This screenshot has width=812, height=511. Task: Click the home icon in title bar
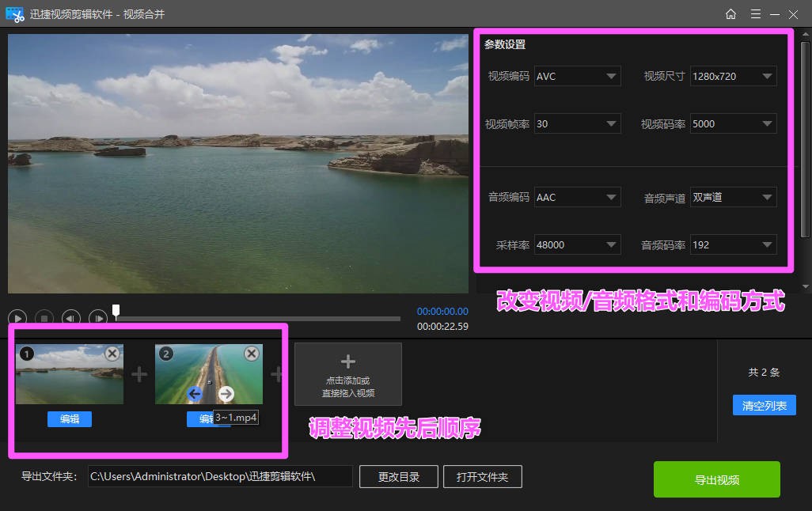(730, 14)
